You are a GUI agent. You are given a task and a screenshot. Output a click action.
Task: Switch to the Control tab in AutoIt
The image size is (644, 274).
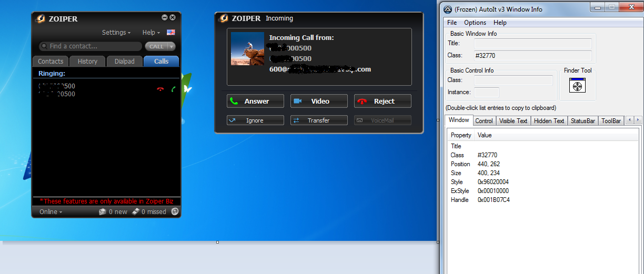[484, 121]
